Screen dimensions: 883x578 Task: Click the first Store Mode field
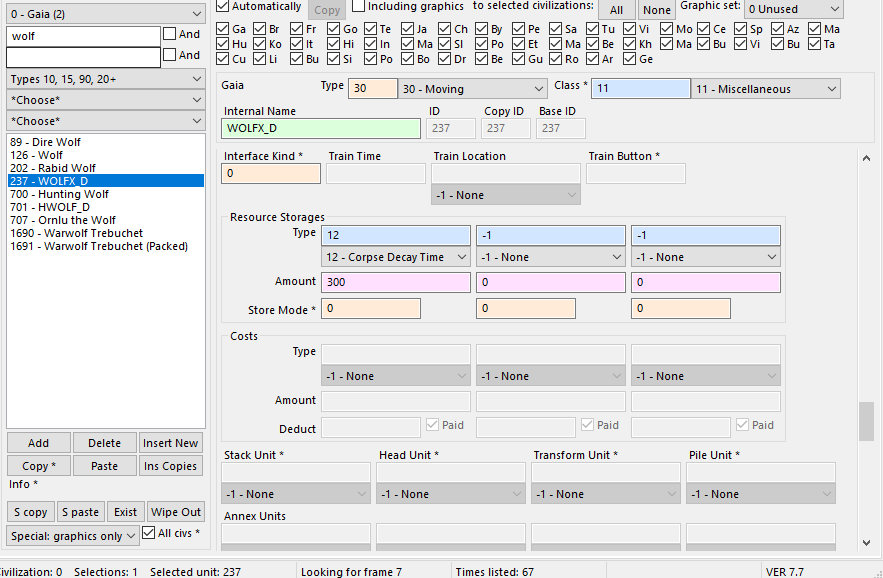pos(371,309)
